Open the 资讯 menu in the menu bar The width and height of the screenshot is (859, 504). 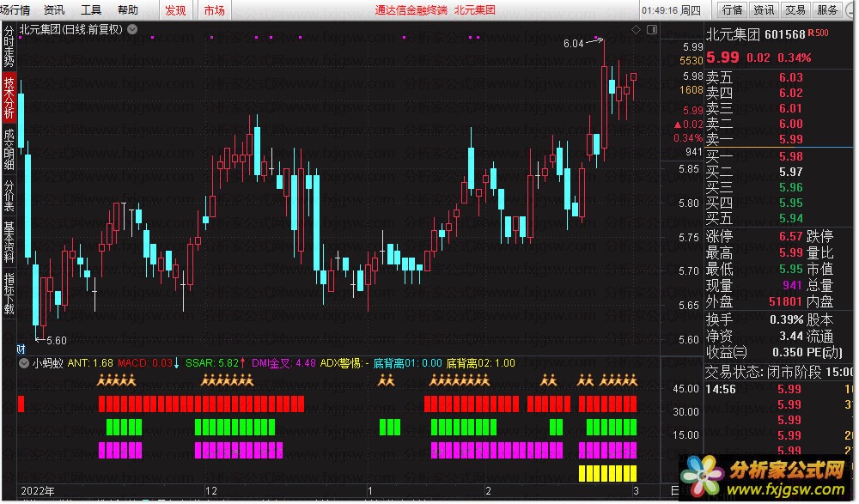click(x=54, y=9)
